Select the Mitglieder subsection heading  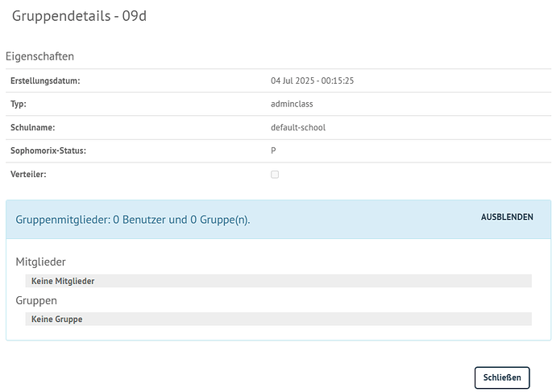[x=41, y=262]
